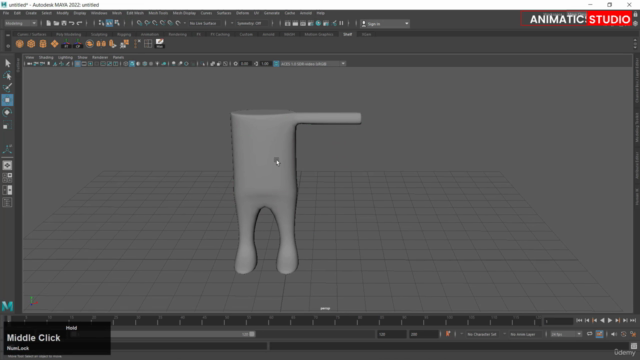Toggle ACES view transform button in viewport

coord(276,64)
